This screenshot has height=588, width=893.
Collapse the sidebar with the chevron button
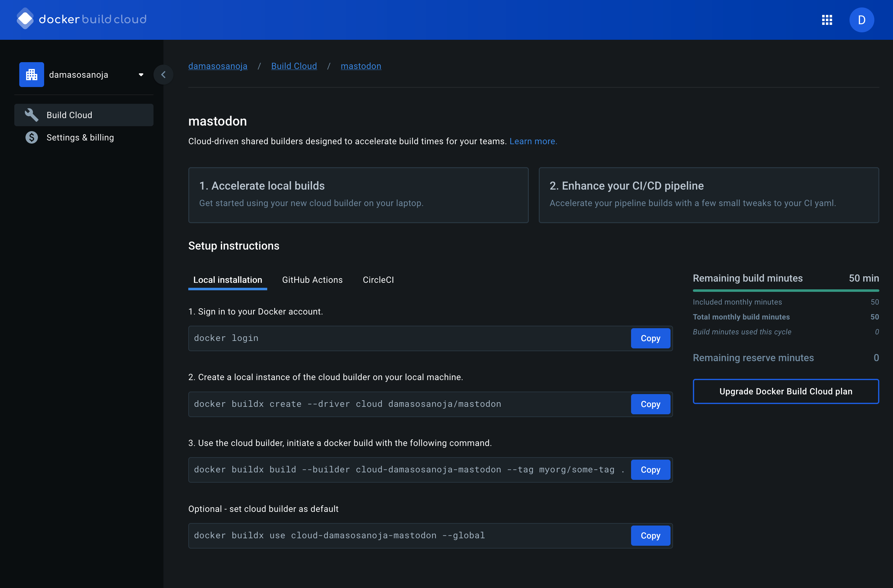click(x=163, y=75)
